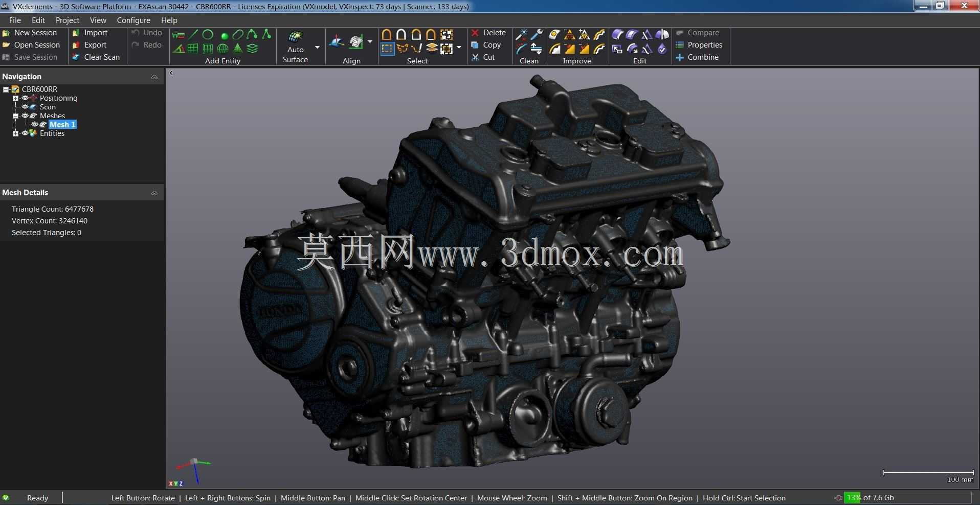Toggle visibility of Meshes node
Image resolution: width=980 pixels, height=505 pixels.
point(25,116)
